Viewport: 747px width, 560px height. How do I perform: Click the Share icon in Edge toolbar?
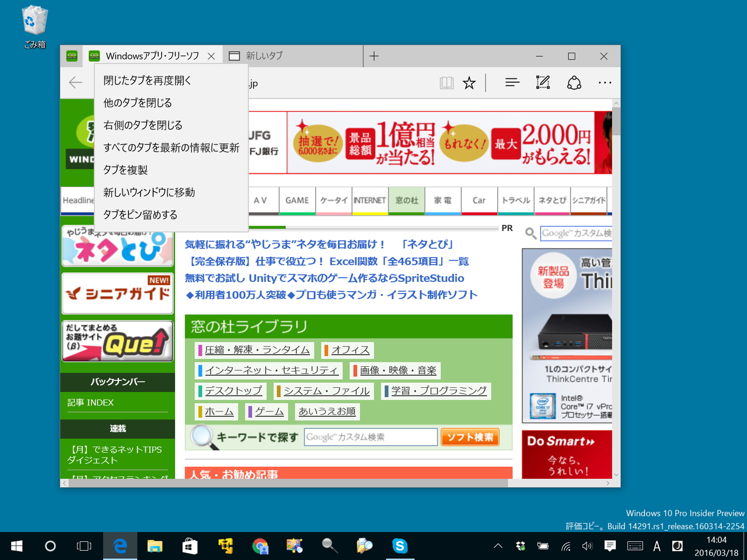coord(574,82)
